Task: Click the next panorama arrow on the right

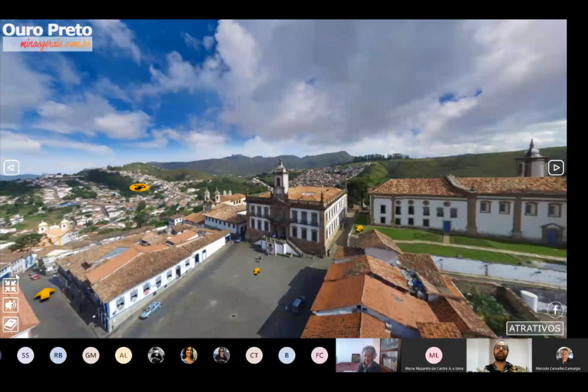Action: [x=555, y=168]
